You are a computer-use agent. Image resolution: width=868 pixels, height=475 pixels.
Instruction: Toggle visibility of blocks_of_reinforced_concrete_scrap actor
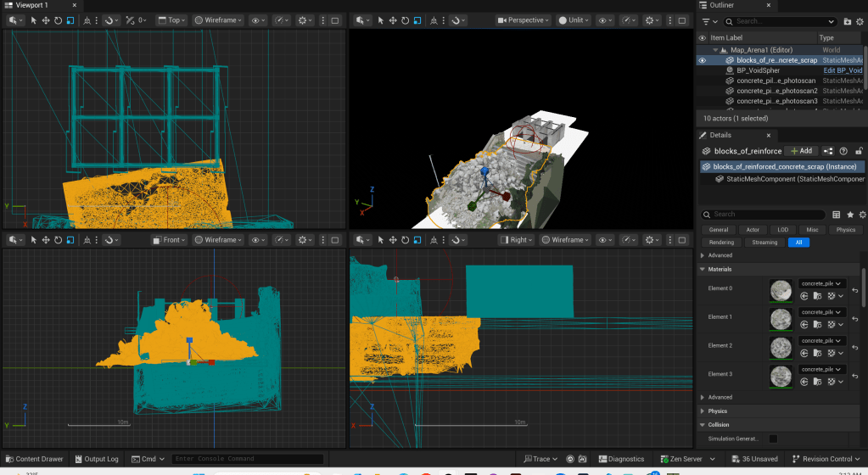coord(702,60)
